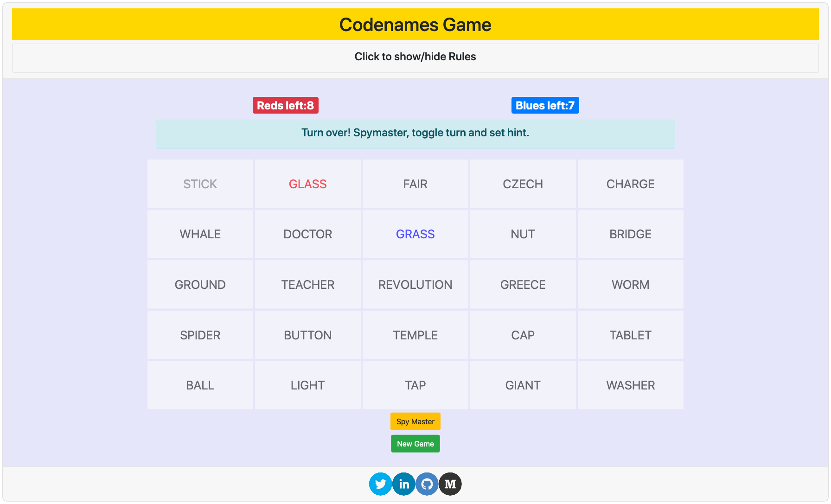Click the BUTTON word card
831x504 pixels.
click(308, 335)
